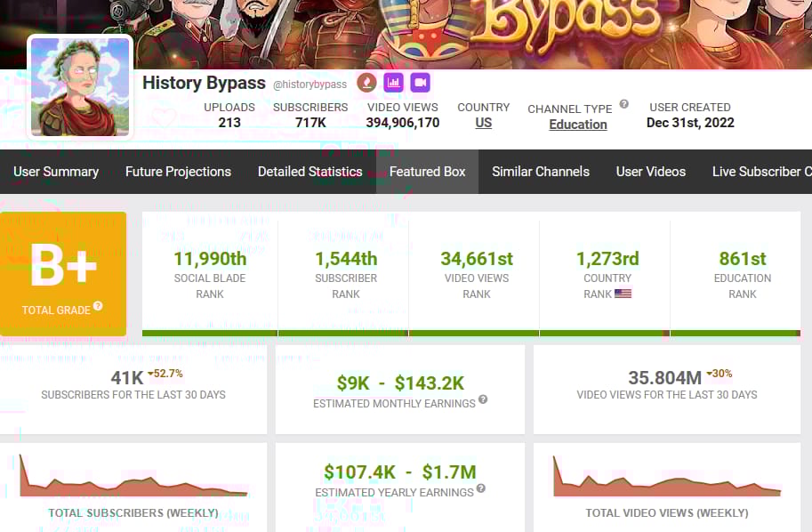Click the 35.804M video views figure

tap(665, 378)
